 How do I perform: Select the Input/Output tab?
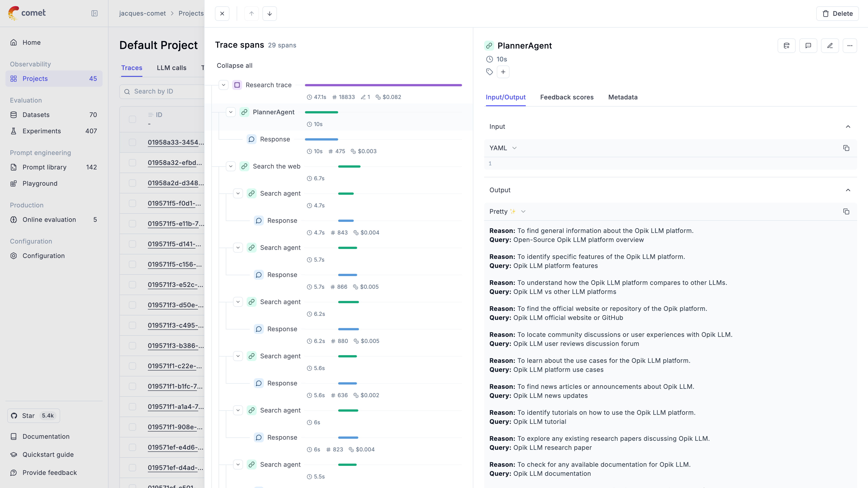tap(505, 97)
